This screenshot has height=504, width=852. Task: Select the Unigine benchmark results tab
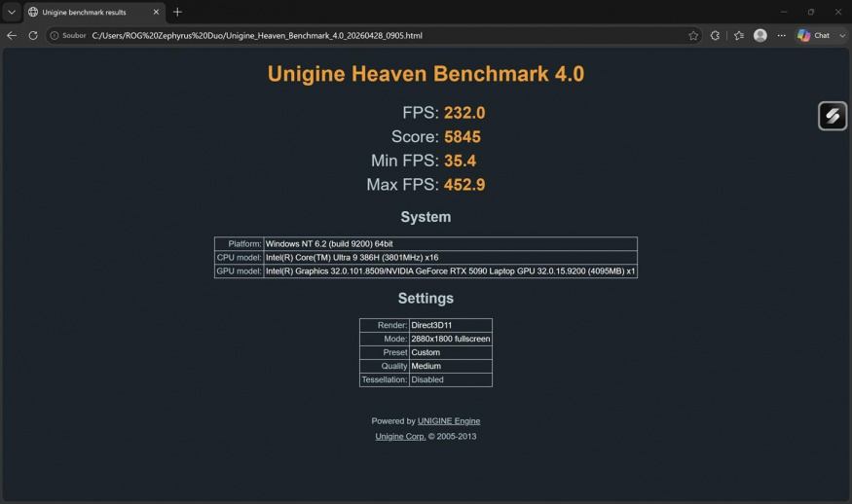(94, 12)
